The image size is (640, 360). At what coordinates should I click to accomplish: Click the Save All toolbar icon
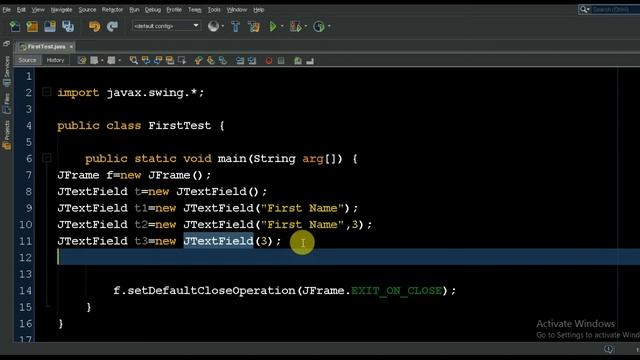pos(68,27)
